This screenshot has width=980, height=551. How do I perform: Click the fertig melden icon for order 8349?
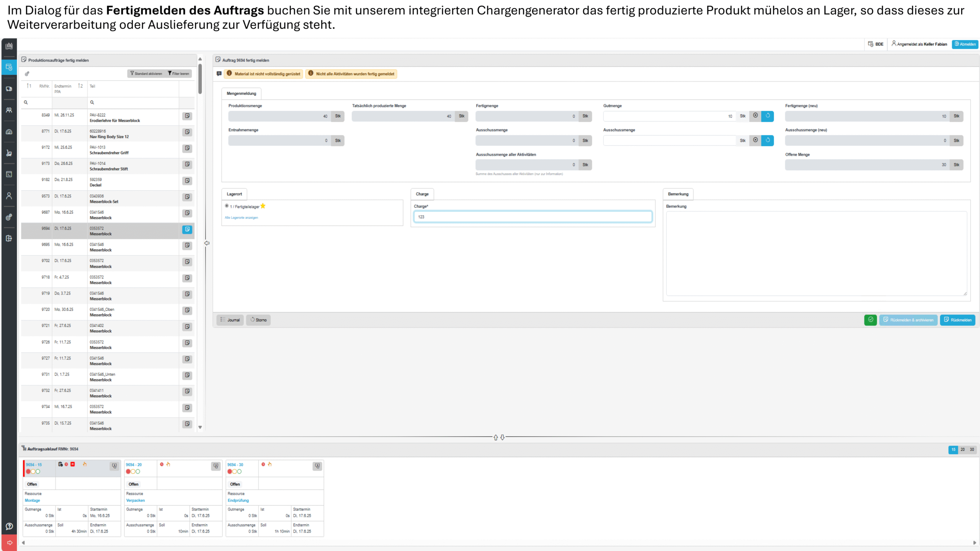pyautogui.click(x=187, y=116)
